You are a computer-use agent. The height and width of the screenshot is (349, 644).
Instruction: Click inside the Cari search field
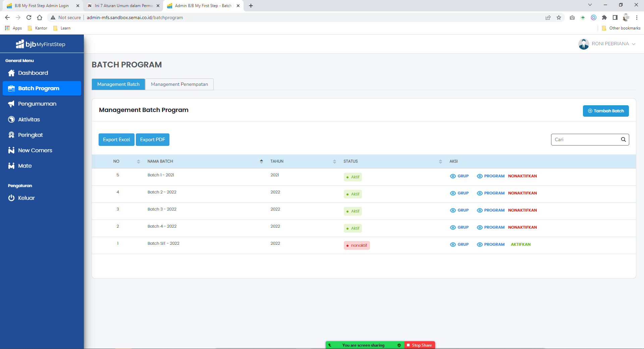pos(585,139)
